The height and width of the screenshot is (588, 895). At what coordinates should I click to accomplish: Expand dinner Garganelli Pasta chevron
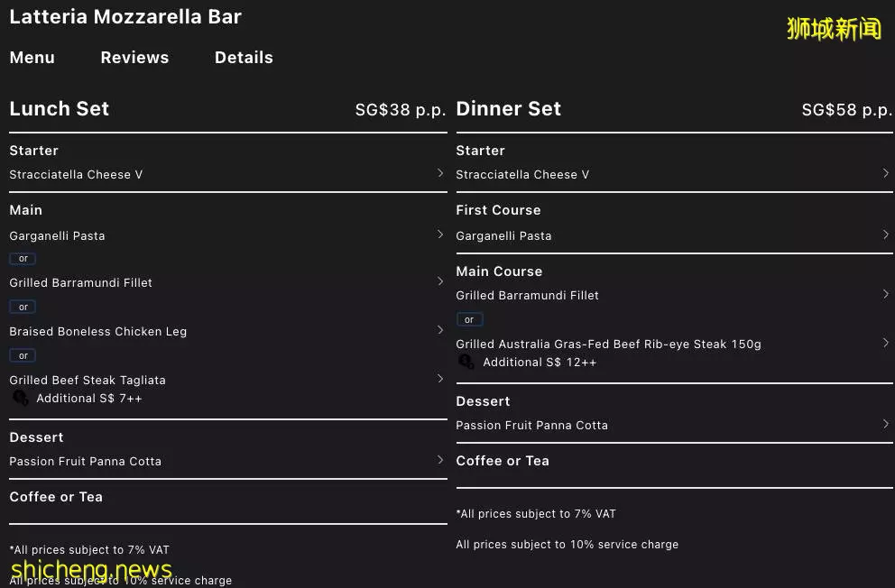point(886,234)
